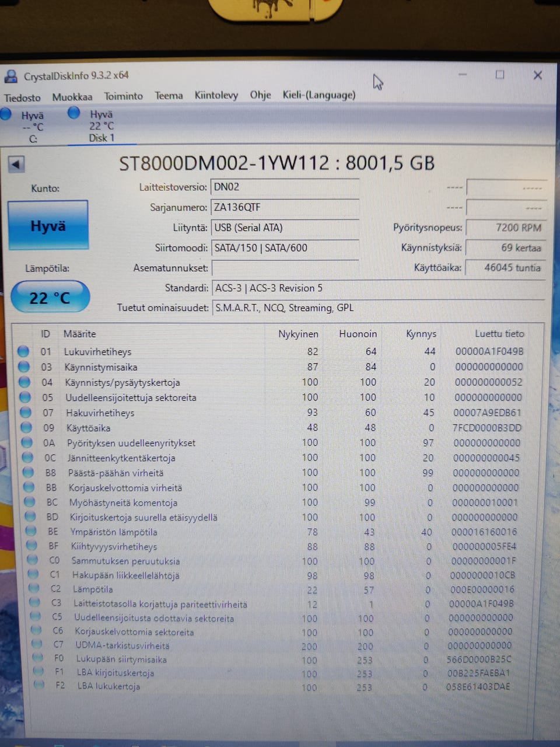Screen dimensions: 560x747
Task: Click status circle of Sammutuksen peruutuksia row
Action: point(33,560)
